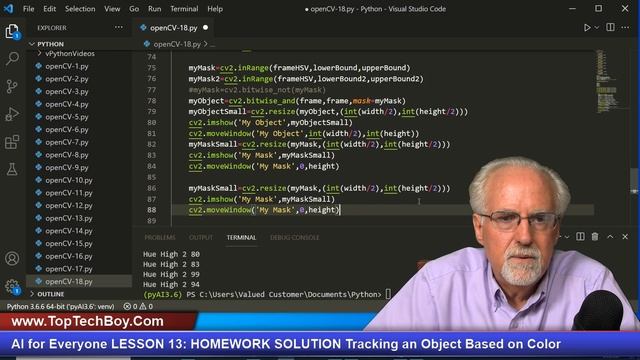Screen dimensions: 640x360
Task: Open openCV-2.py in the explorer
Action: 67,79
